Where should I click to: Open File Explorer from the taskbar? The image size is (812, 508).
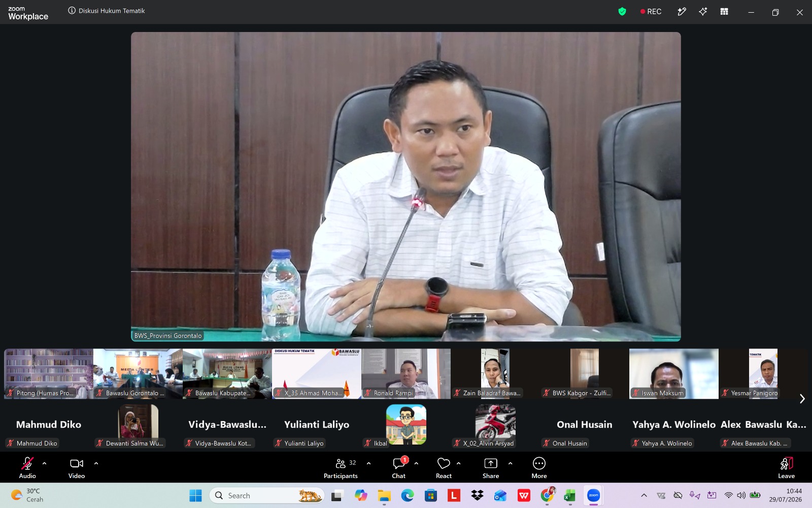384,495
